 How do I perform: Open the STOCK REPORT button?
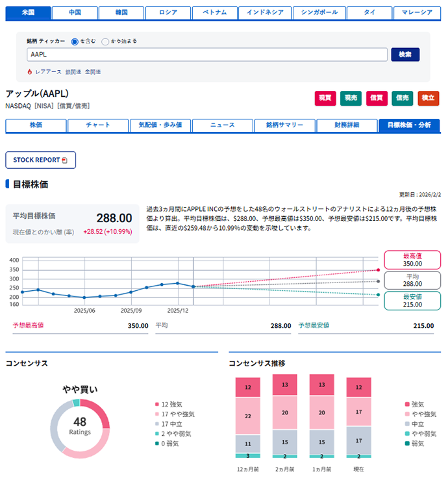40,160
